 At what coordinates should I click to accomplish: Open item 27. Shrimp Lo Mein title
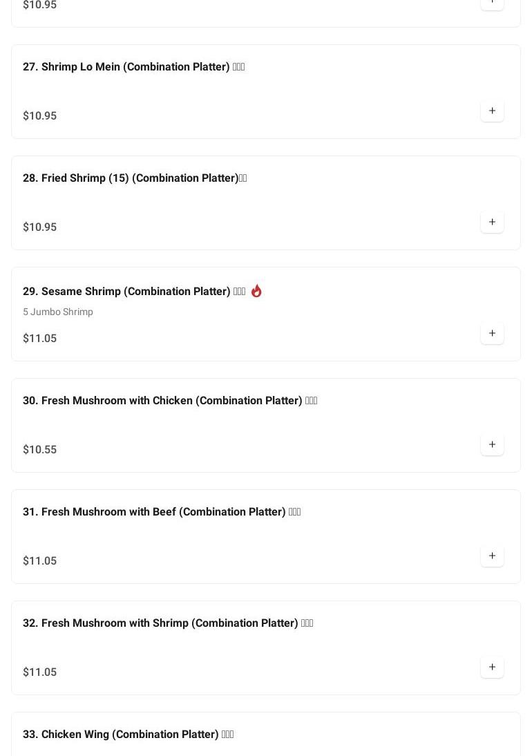coord(133,67)
